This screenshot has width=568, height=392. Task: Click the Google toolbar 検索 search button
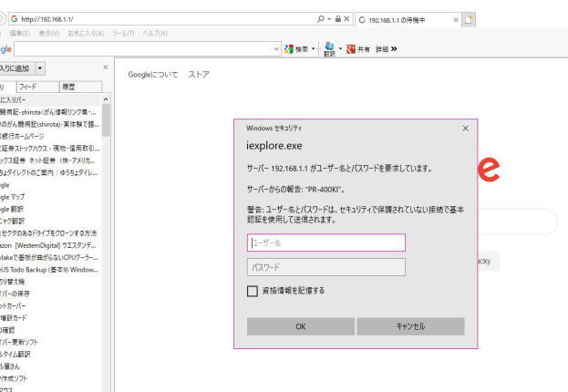(x=296, y=49)
